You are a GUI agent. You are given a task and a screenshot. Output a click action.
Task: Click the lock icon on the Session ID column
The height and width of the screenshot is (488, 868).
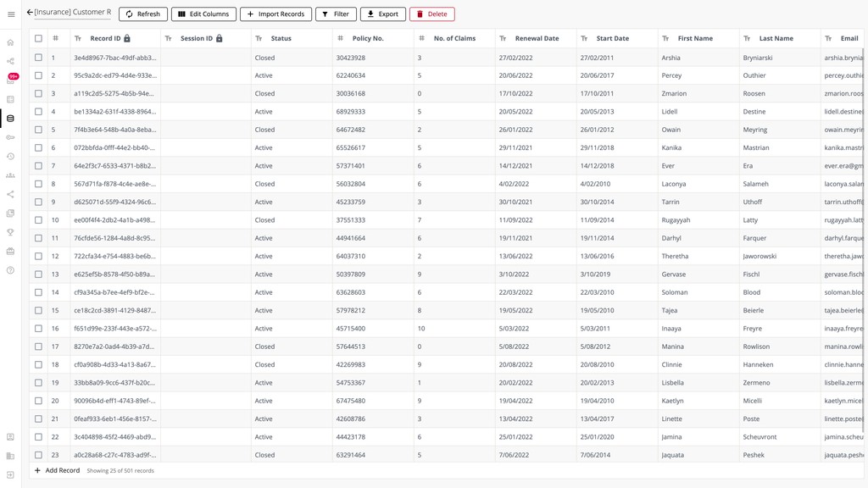pos(219,38)
